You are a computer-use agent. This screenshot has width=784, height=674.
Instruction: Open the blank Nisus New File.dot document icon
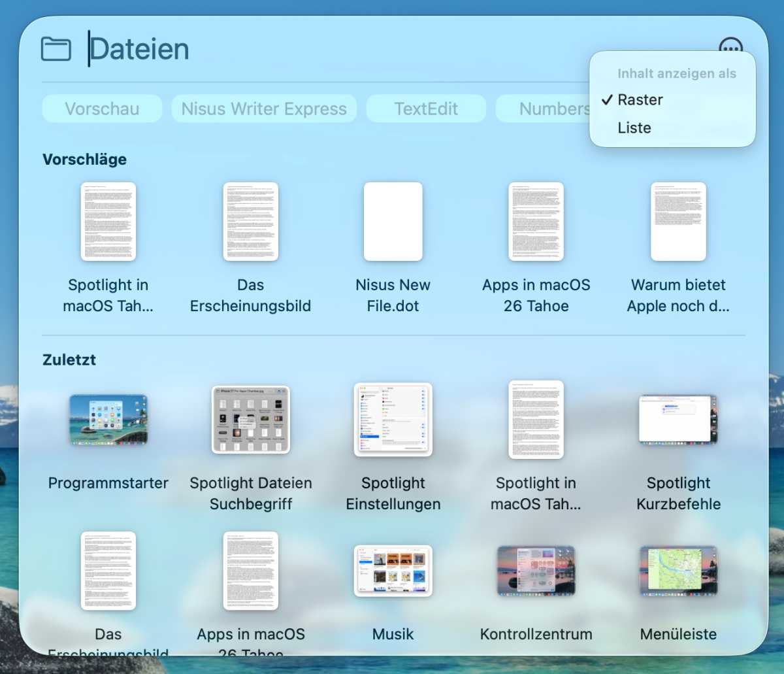pos(393,221)
